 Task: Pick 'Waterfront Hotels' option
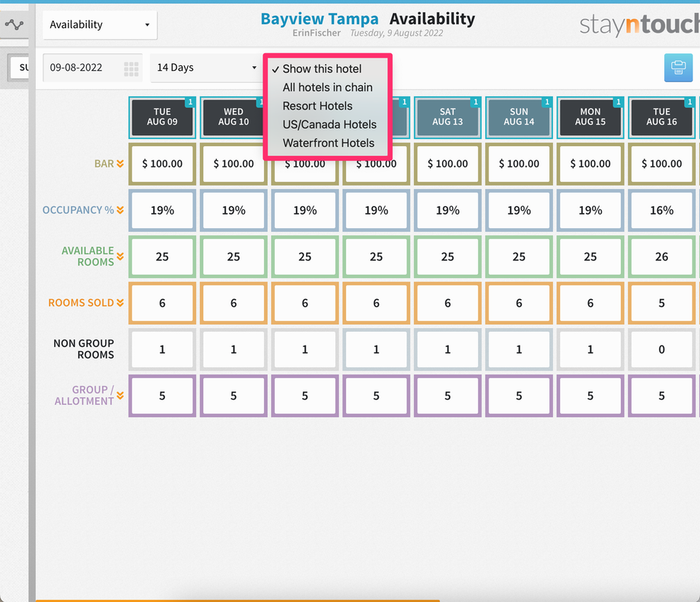click(x=329, y=143)
